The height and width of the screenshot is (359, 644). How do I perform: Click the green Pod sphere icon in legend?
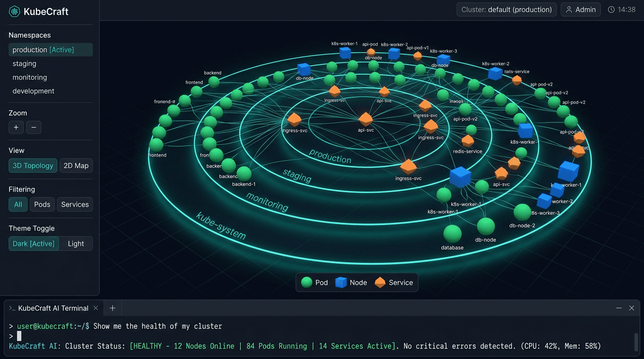(307, 282)
